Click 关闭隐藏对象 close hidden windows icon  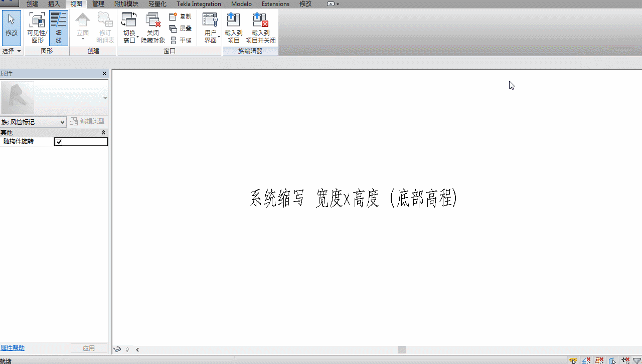click(x=153, y=20)
